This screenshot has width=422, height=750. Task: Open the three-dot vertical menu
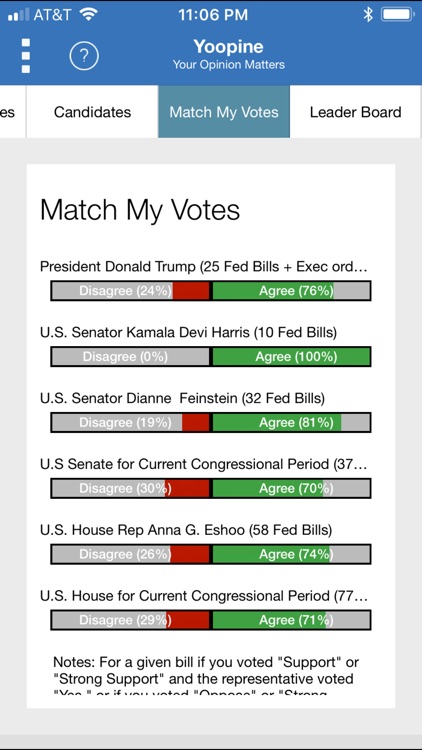(x=26, y=56)
